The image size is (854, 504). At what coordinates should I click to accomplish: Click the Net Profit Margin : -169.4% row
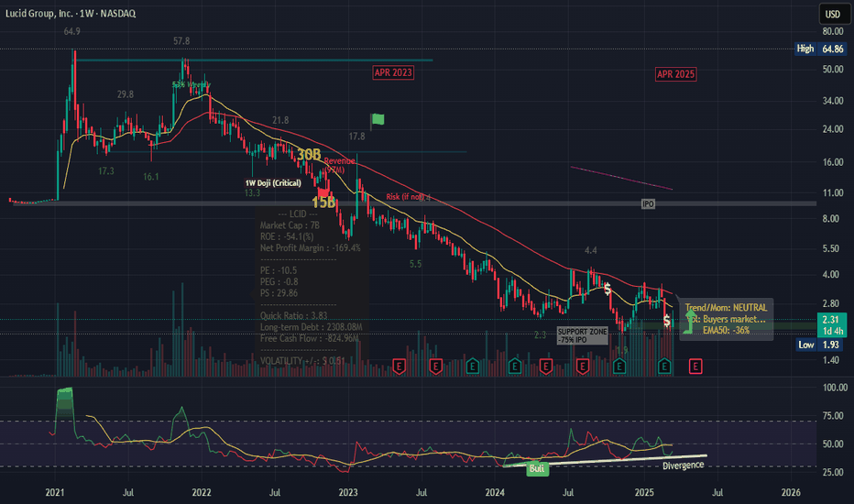pyautogui.click(x=310, y=248)
